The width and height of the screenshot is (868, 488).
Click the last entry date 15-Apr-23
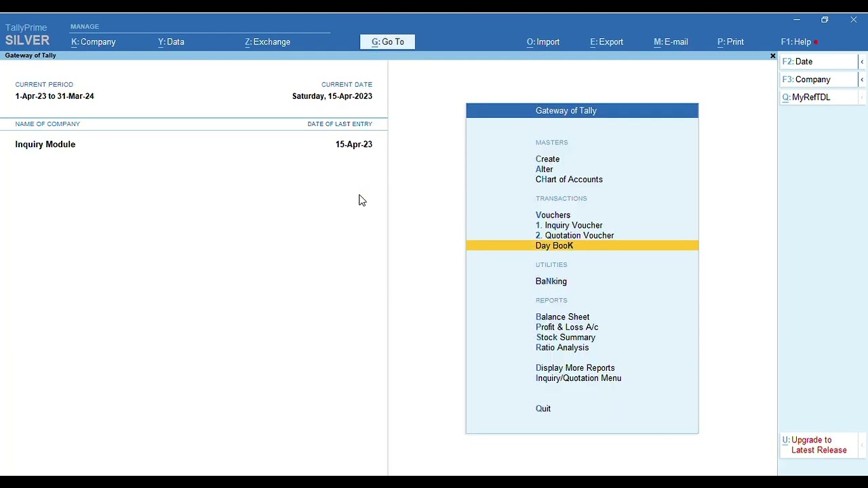(354, 144)
